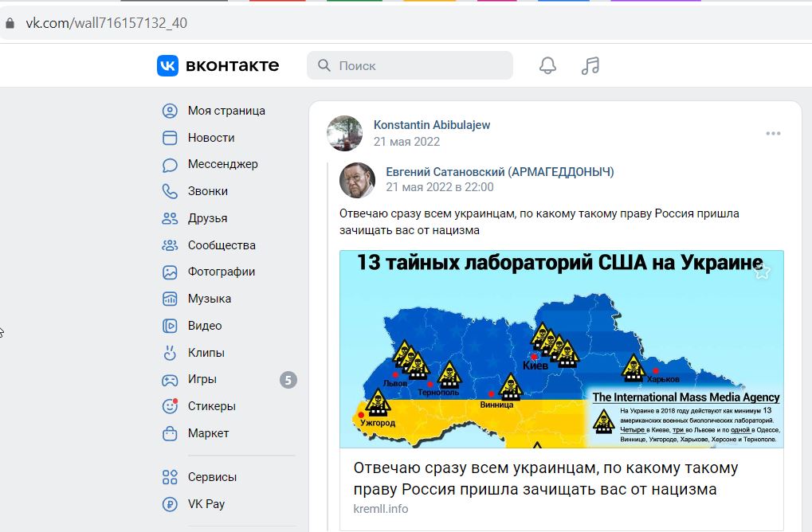The image size is (812, 532).
Task: Click the Новости feed icon
Action: click(x=170, y=138)
